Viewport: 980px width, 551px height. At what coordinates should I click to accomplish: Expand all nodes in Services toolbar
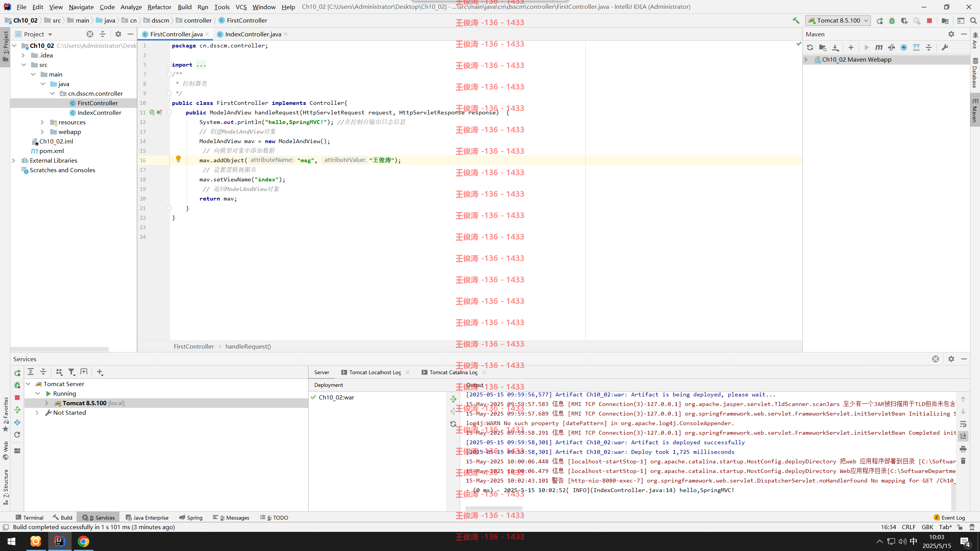coord(31,372)
